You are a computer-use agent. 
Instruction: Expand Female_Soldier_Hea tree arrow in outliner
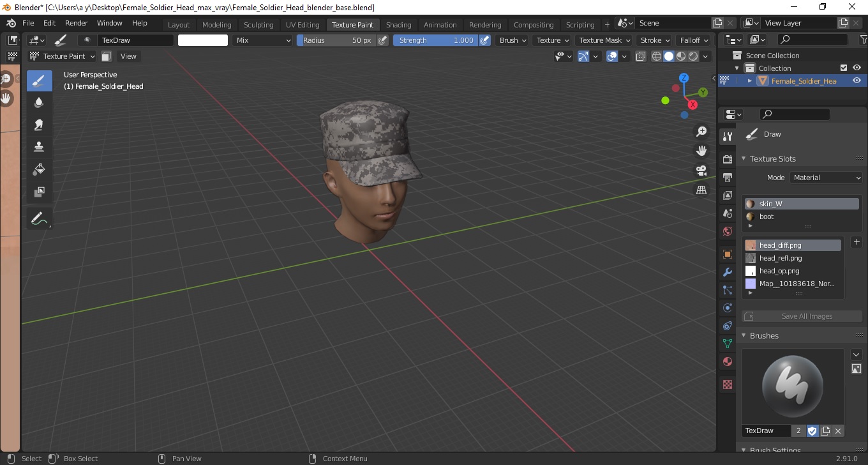point(750,80)
